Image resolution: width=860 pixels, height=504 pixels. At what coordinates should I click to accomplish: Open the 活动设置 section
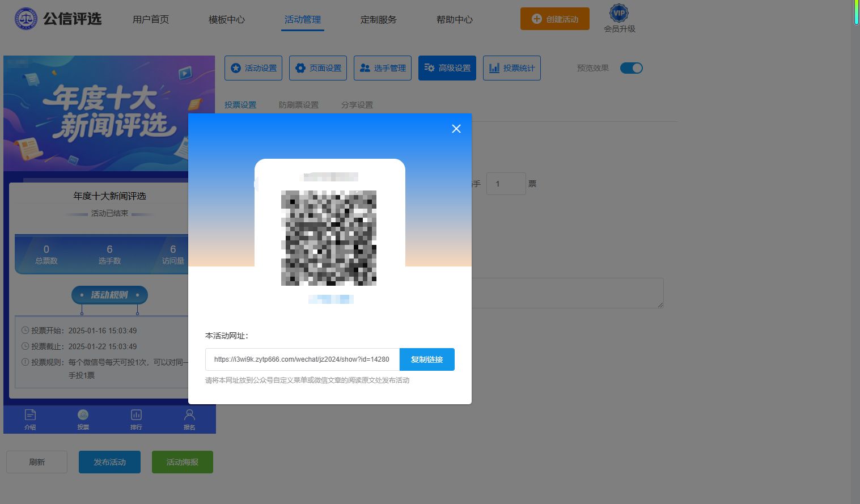253,68
